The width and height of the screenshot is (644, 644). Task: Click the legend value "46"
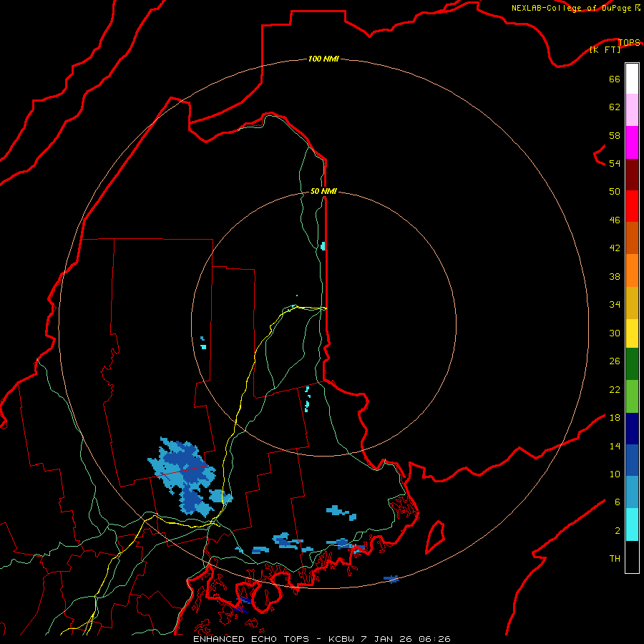615,220
